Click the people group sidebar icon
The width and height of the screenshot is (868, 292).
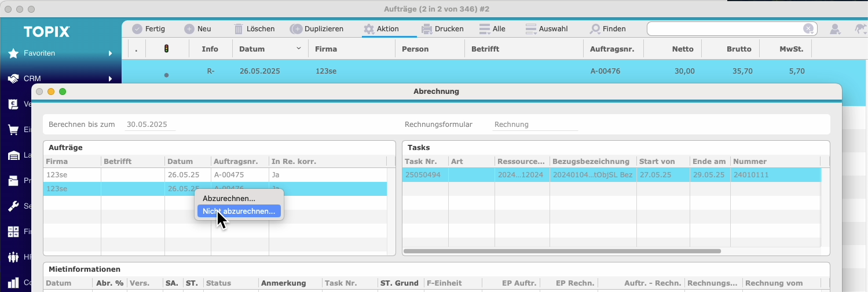(x=13, y=257)
